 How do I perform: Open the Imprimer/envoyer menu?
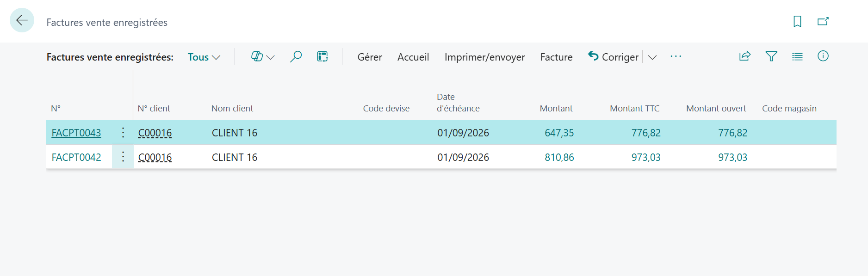[x=484, y=57]
